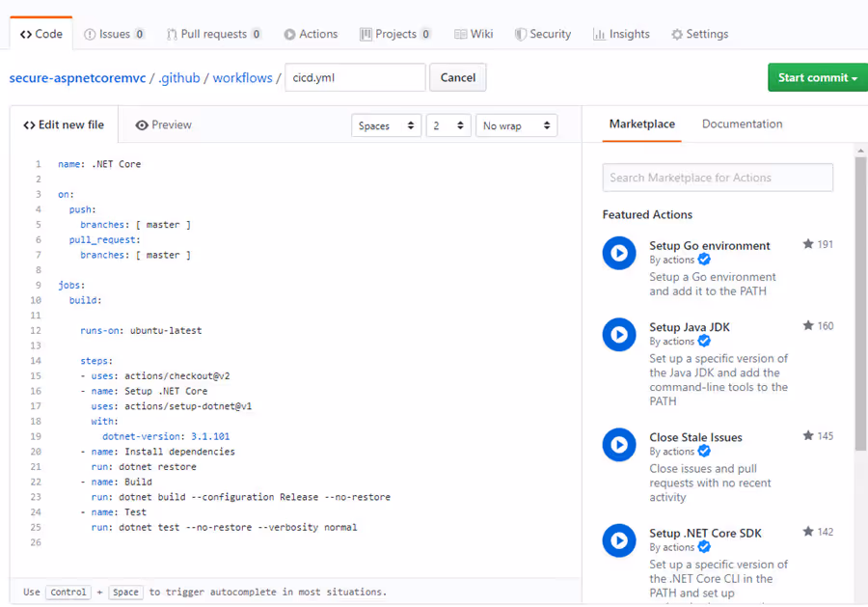Open the No wrap line mode dropdown

516,125
